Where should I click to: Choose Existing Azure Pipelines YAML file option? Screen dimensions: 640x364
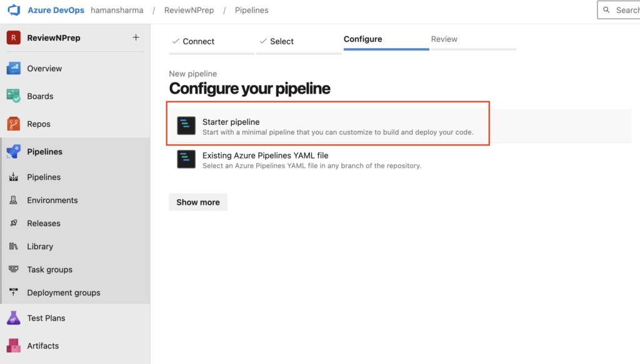[400, 160]
